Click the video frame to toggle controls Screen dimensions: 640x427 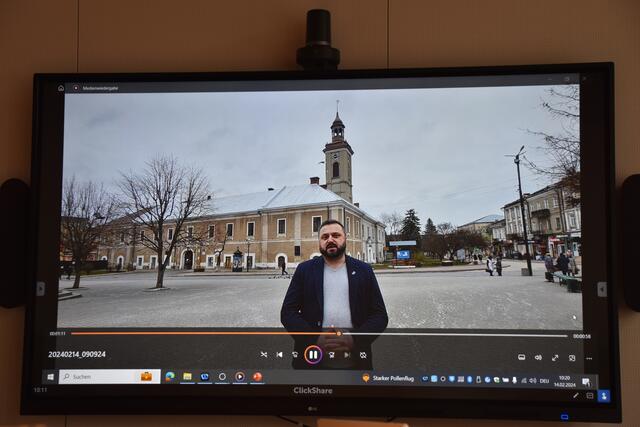[x=320, y=208]
